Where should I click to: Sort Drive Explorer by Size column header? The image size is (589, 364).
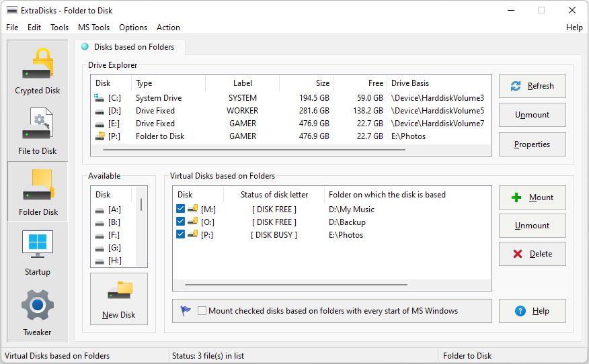[306, 83]
